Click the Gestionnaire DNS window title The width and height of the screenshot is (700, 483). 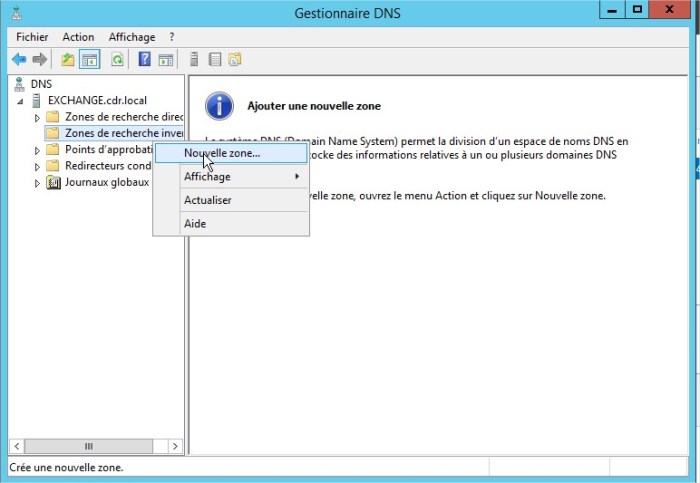click(347, 13)
